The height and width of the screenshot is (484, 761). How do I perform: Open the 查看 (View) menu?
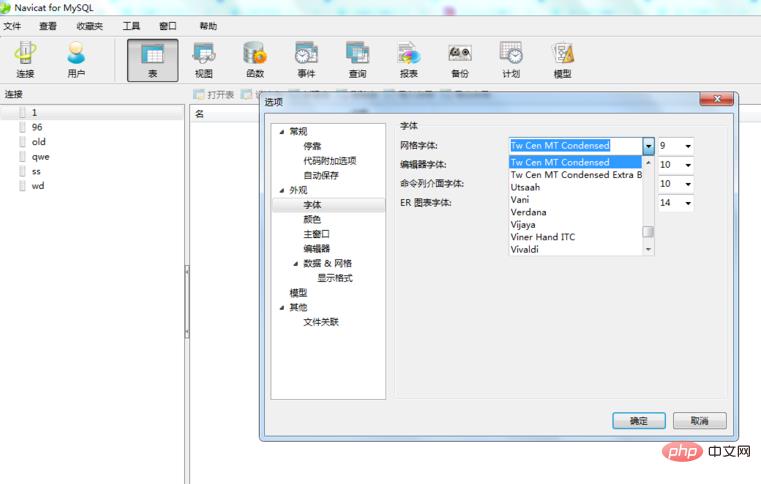click(x=48, y=26)
